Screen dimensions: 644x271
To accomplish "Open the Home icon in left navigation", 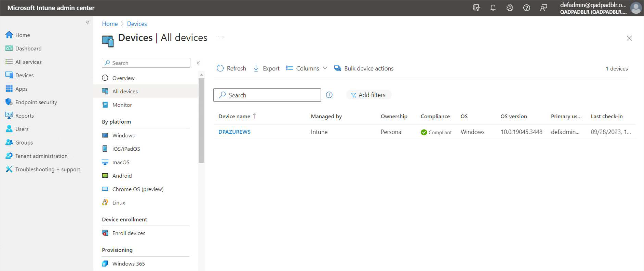I will tap(9, 35).
